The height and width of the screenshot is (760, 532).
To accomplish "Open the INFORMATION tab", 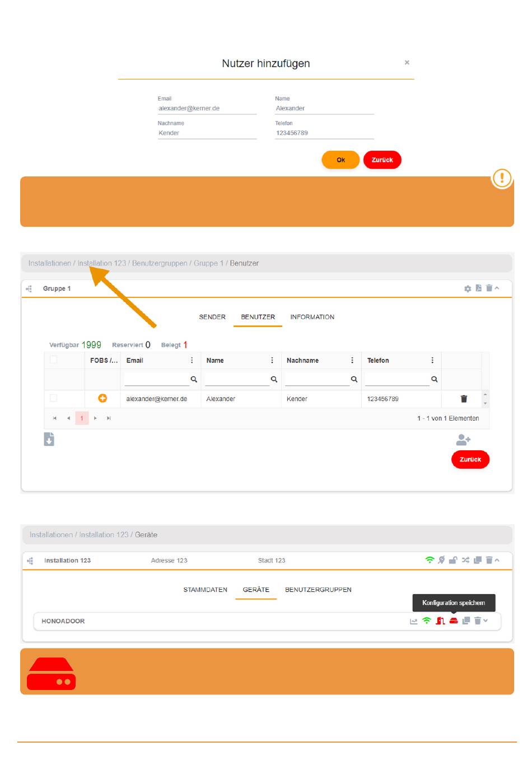I will pyautogui.click(x=312, y=317).
